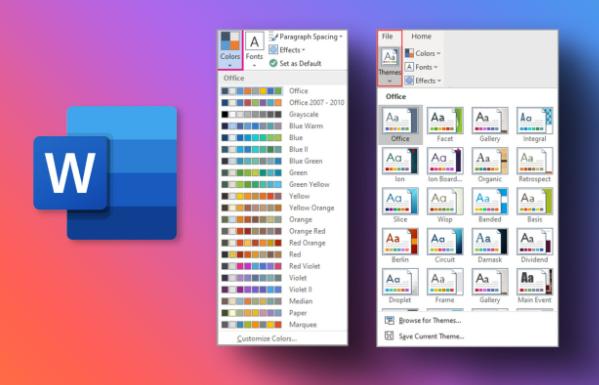Switch to the Home tab

click(421, 36)
